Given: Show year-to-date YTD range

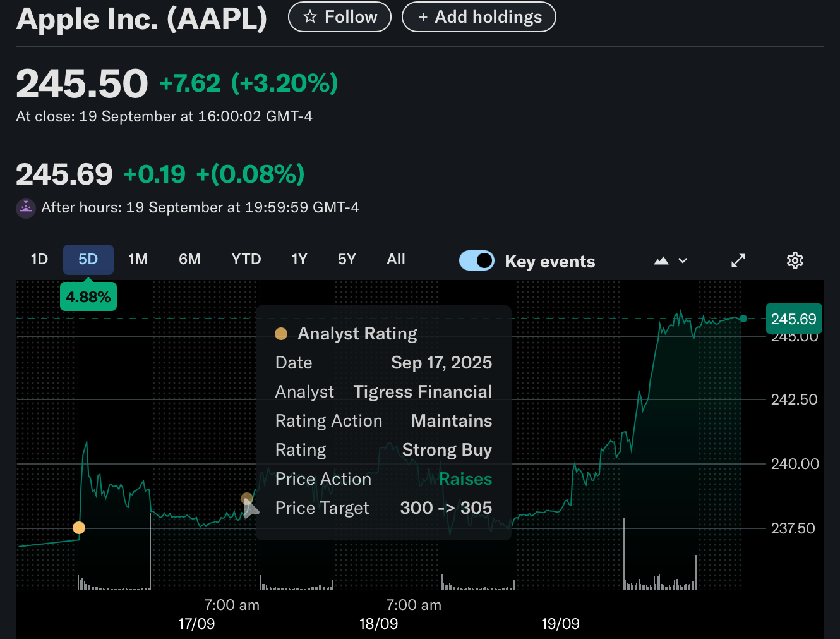Looking at the screenshot, I should pyautogui.click(x=246, y=259).
